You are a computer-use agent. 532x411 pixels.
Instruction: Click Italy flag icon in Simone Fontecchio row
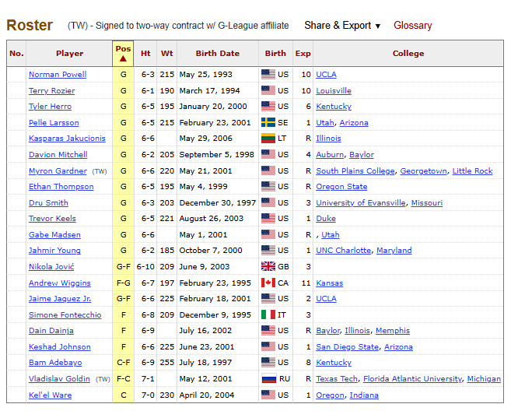pyautogui.click(x=268, y=315)
